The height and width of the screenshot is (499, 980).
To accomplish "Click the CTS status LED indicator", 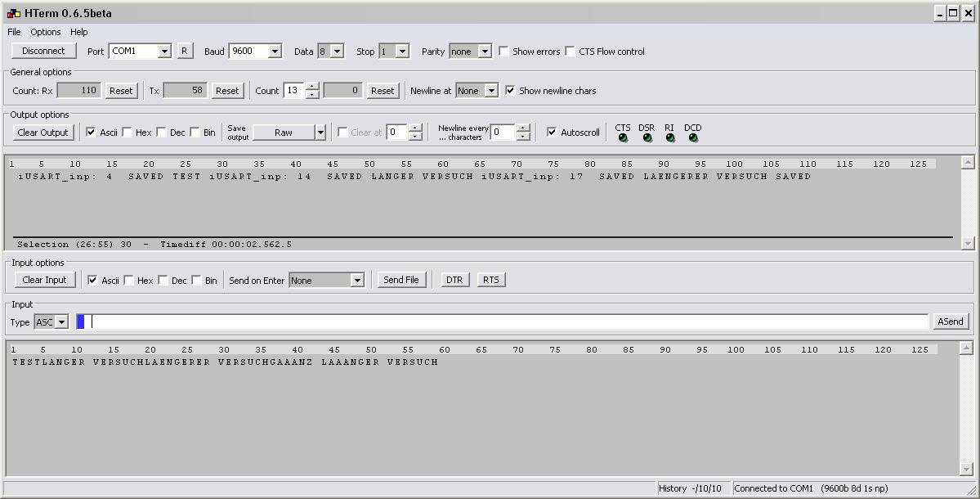I will (x=623, y=138).
